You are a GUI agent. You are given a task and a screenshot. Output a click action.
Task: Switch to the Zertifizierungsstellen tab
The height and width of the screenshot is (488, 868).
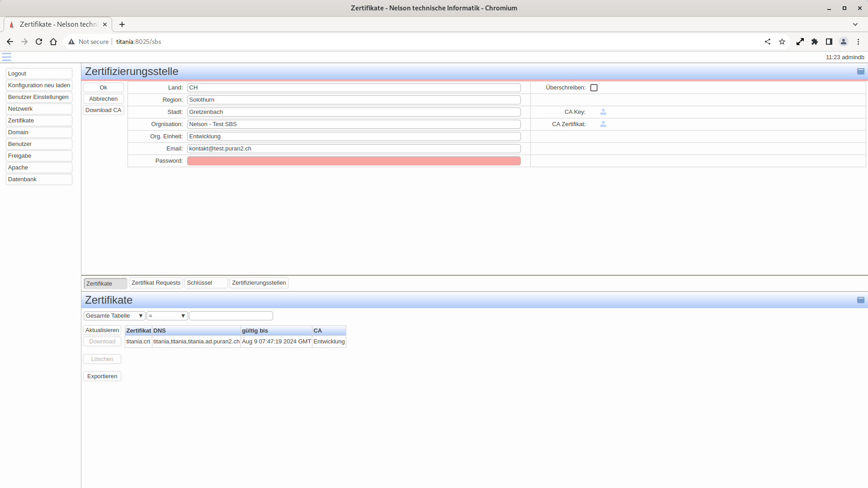tap(259, 283)
